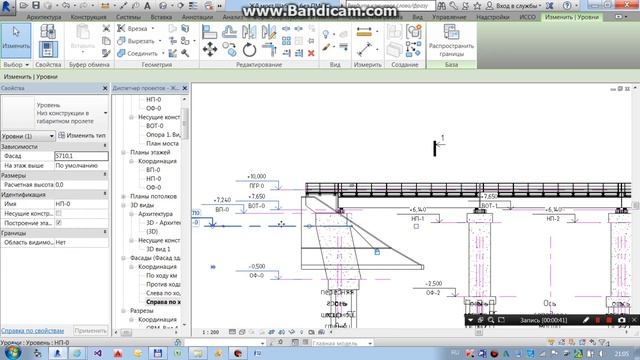The image size is (640, 360).
Task: Click the Cut to clipboard scissors icon
Action: click(106, 28)
